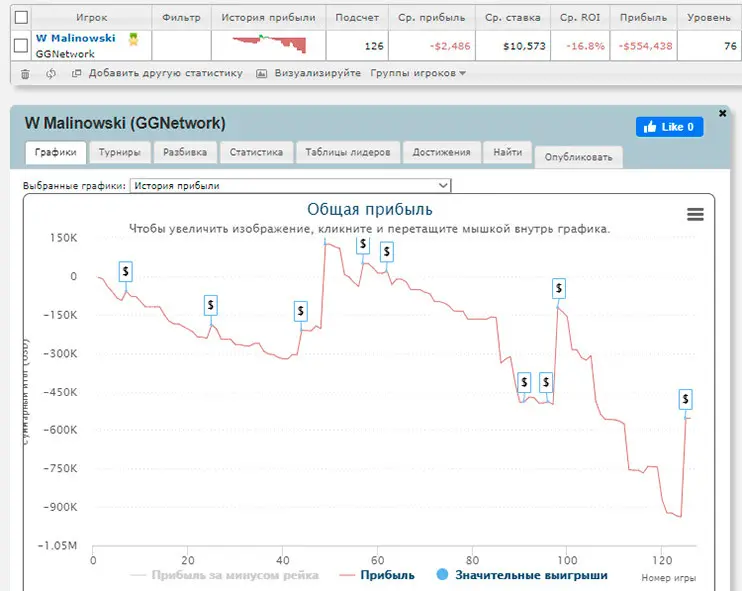Image resolution: width=742 pixels, height=591 pixels.
Task: Check the box for the W Malinowski row
Action: [20, 45]
